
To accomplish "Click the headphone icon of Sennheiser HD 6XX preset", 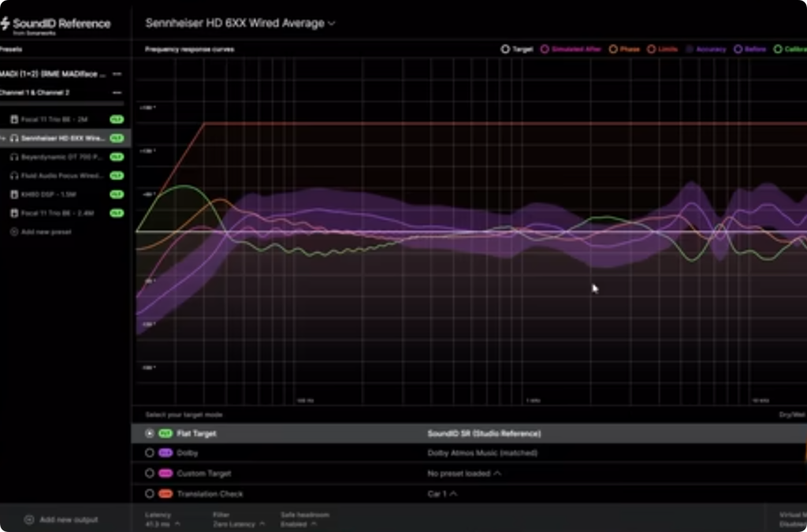I will point(14,139).
